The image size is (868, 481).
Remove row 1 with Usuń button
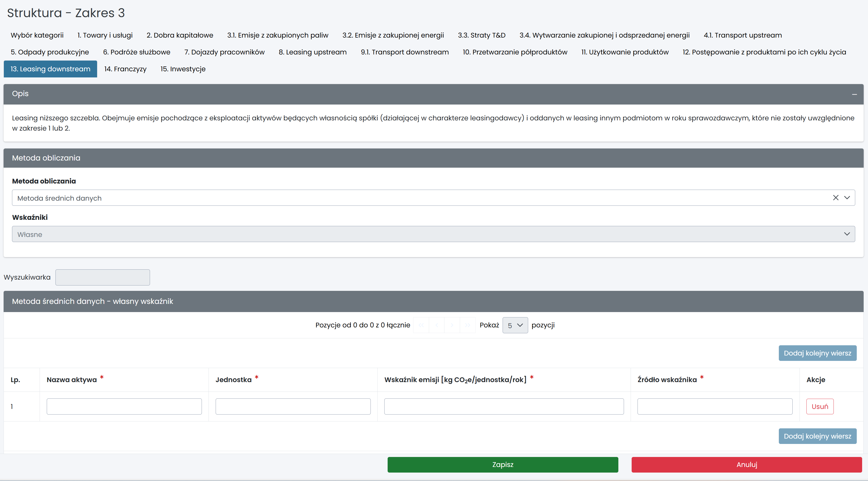click(819, 407)
